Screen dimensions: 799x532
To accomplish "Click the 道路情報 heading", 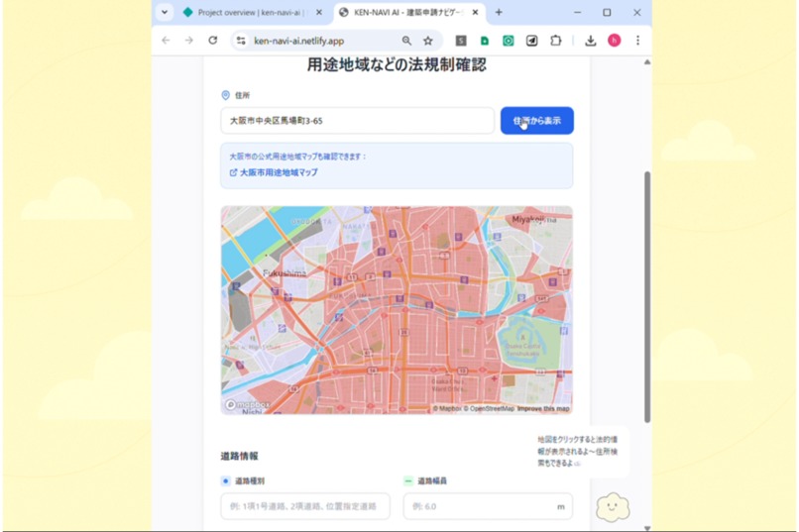I will pyautogui.click(x=240, y=456).
